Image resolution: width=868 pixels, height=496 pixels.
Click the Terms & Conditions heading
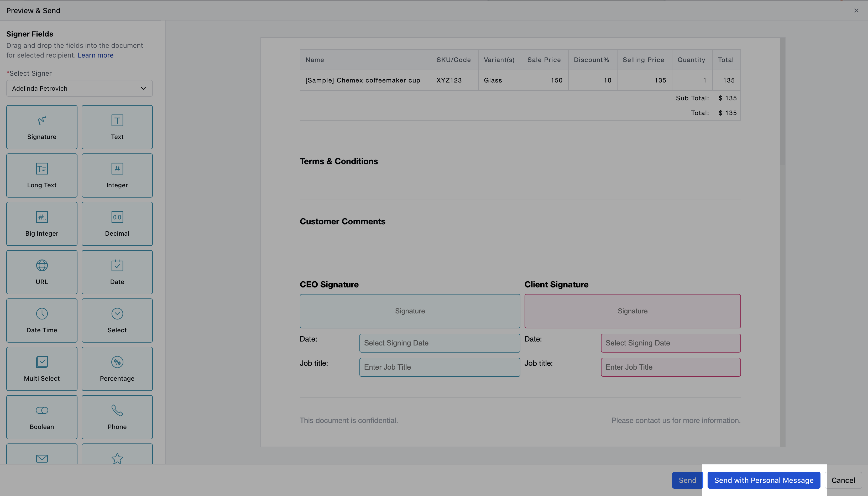coord(339,162)
